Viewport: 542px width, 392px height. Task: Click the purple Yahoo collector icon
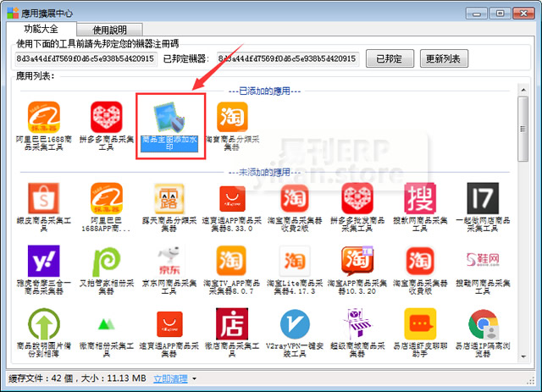(43, 262)
